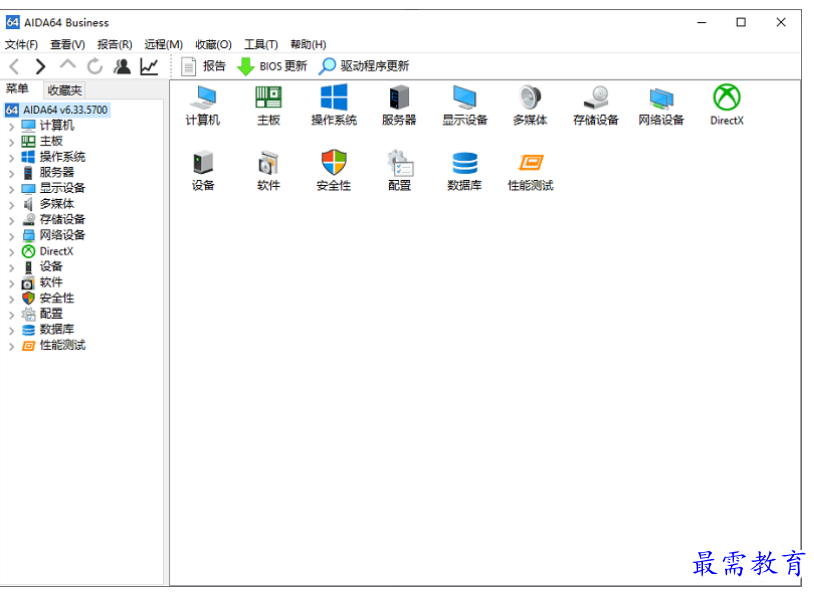Open the 计算机 icon in main pane

(x=203, y=105)
